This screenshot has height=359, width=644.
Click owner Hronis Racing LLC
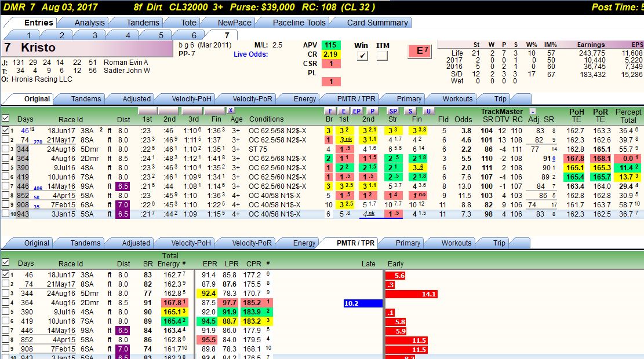coord(42,79)
